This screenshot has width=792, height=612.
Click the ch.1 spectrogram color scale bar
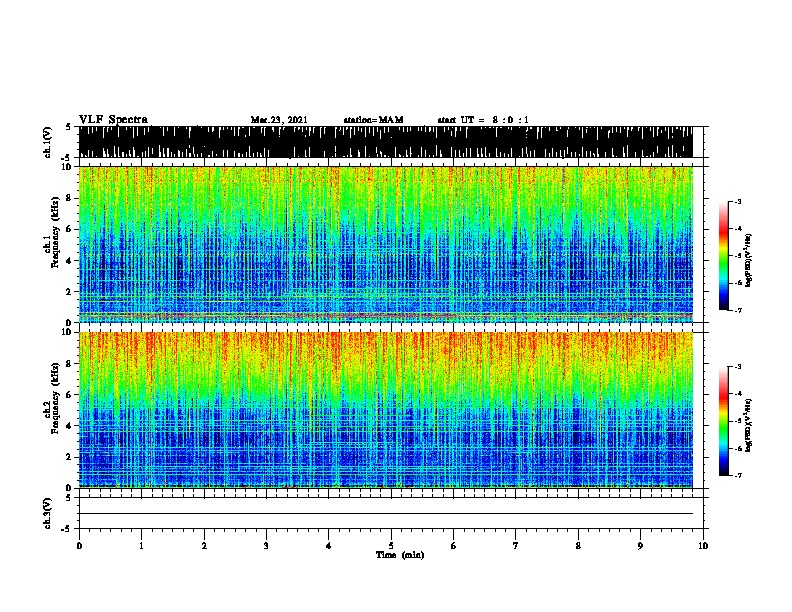pos(723,256)
